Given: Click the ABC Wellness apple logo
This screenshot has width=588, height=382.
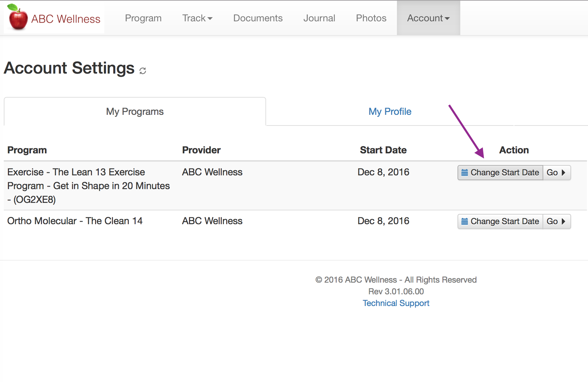Looking at the screenshot, I should 18,17.
